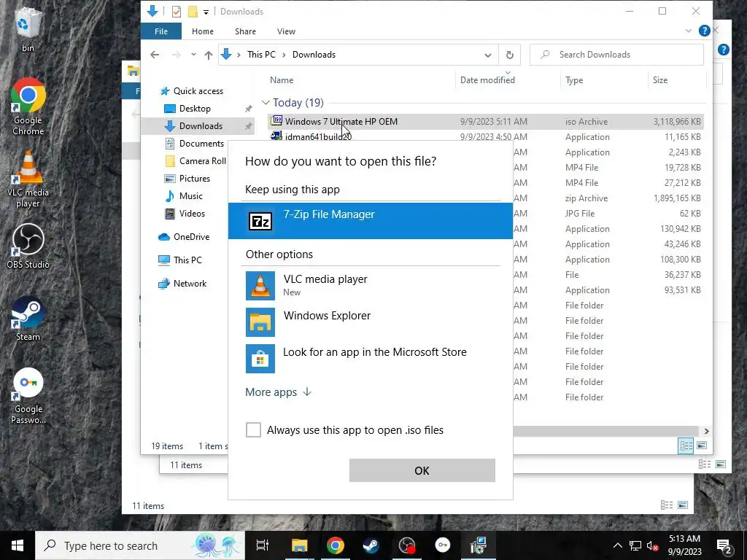The height and width of the screenshot is (560, 747).
Task: Open Task View on taskbar
Action: (x=263, y=545)
